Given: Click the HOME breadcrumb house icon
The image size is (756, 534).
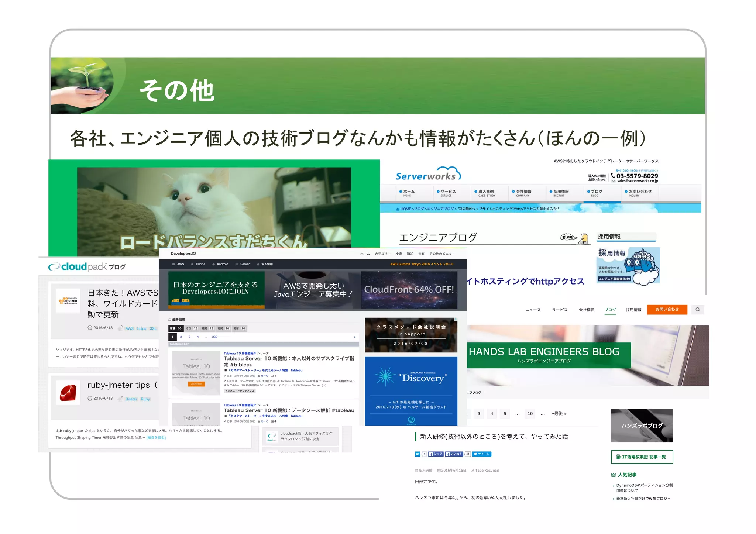Looking at the screenshot, I should [398, 209].
